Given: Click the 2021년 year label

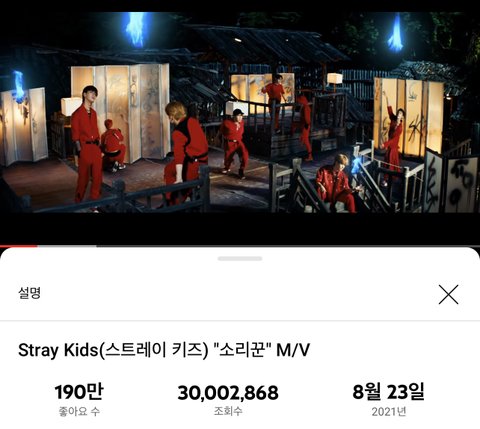Looking at the screenshot, I should tap(389, 412).
